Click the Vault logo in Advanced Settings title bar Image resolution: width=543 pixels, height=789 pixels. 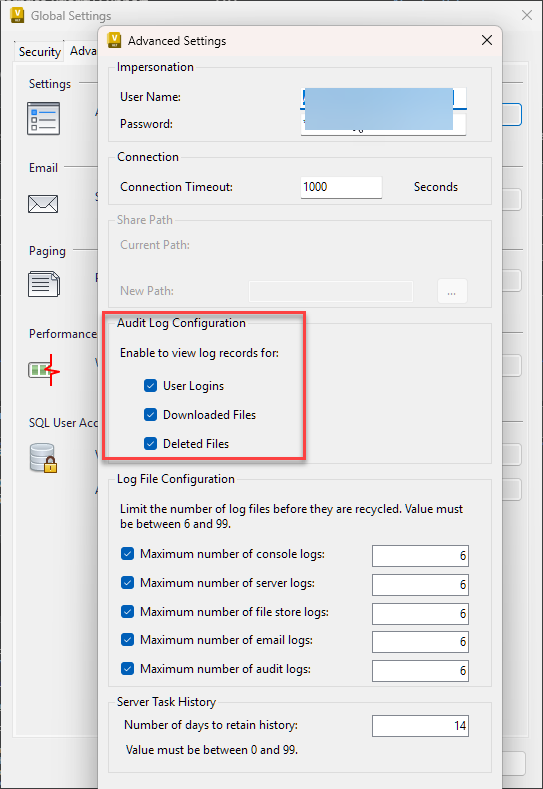tap(115, 40)
